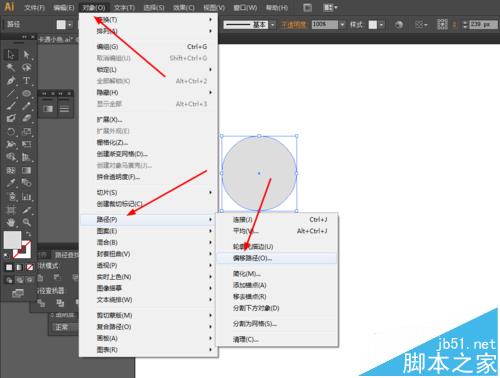Click the fill color swatch in toolbar
This screenshot has width=500, height=378.
point(12,240)
